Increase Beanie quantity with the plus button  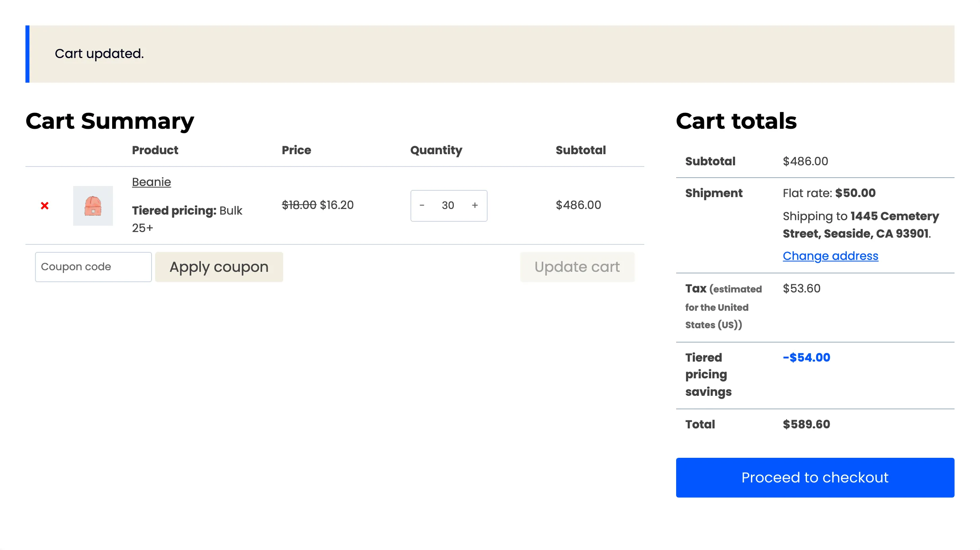click(475, 205)
